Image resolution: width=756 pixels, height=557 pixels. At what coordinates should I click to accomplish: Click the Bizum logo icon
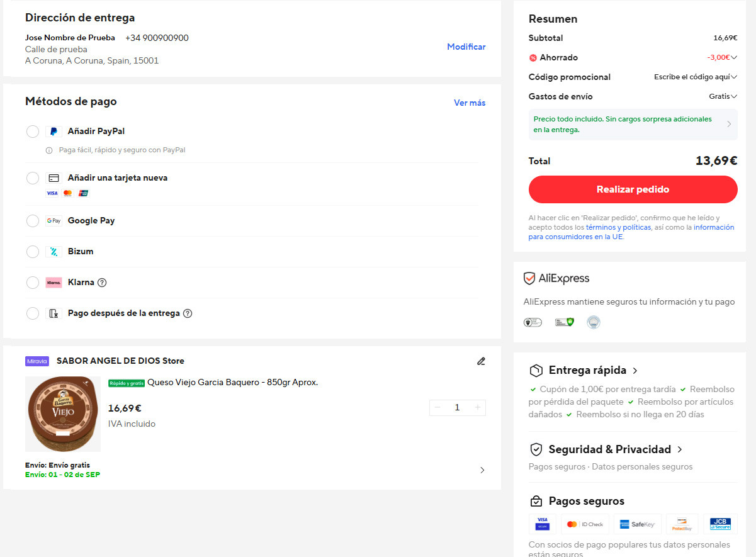54,252
